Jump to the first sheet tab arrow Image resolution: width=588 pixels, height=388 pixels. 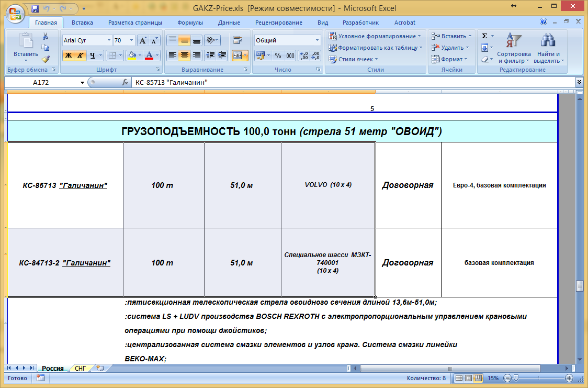coord(9,368)
